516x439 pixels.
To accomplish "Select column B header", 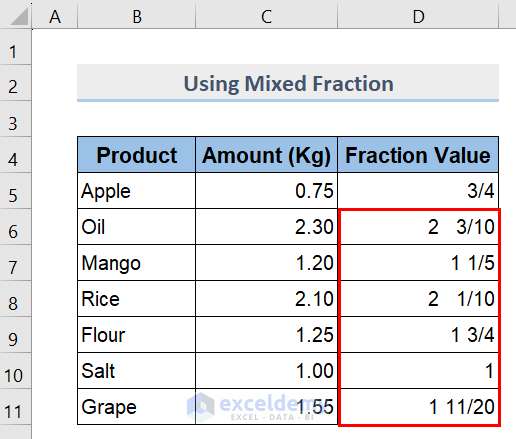I will click(136, 15).
